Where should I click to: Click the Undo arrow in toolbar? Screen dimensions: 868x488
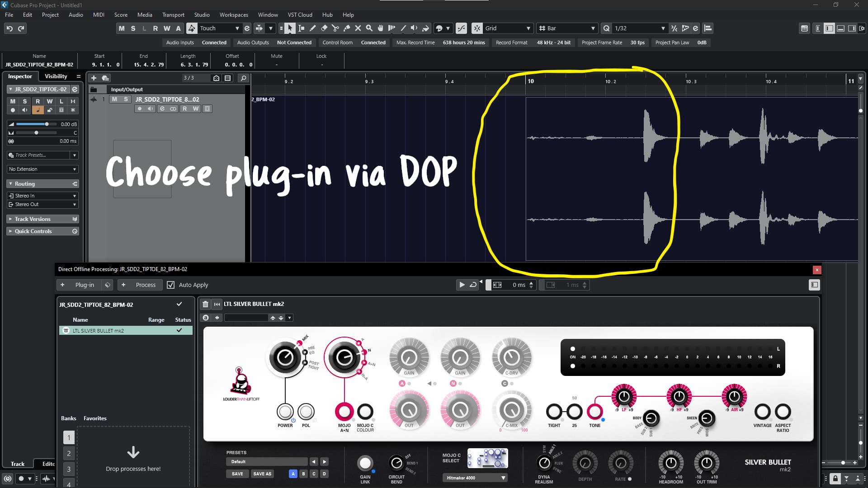click(x=9, y=28)
